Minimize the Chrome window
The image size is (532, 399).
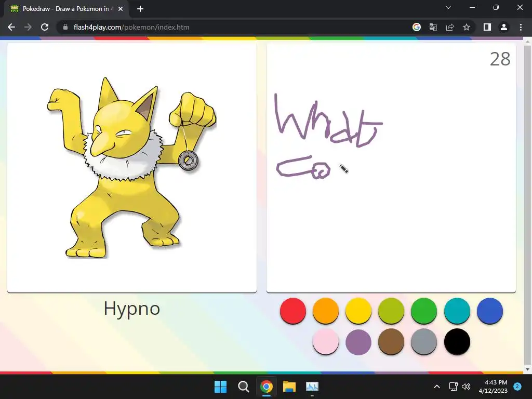coord(472,7)
